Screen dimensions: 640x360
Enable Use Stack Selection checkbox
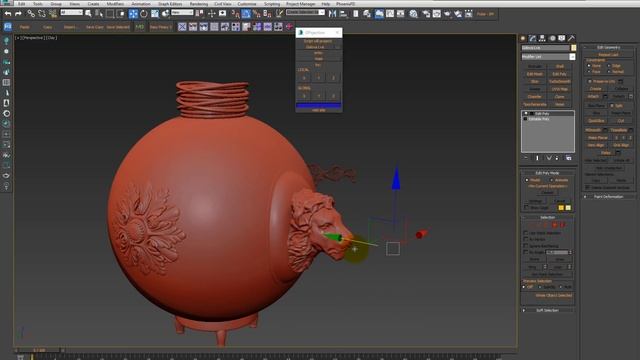tap(526, 233)
